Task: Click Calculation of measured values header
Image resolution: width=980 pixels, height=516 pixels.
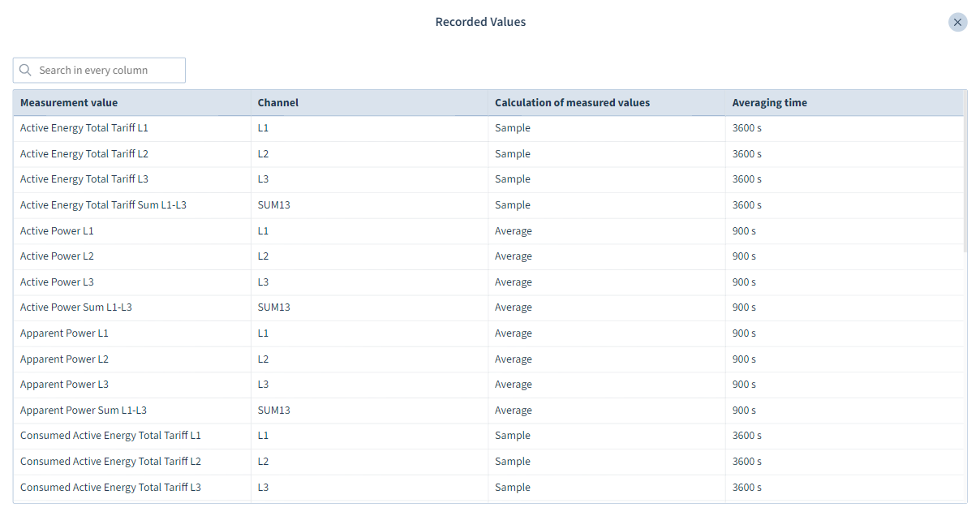Action: [x=572, y=103]
